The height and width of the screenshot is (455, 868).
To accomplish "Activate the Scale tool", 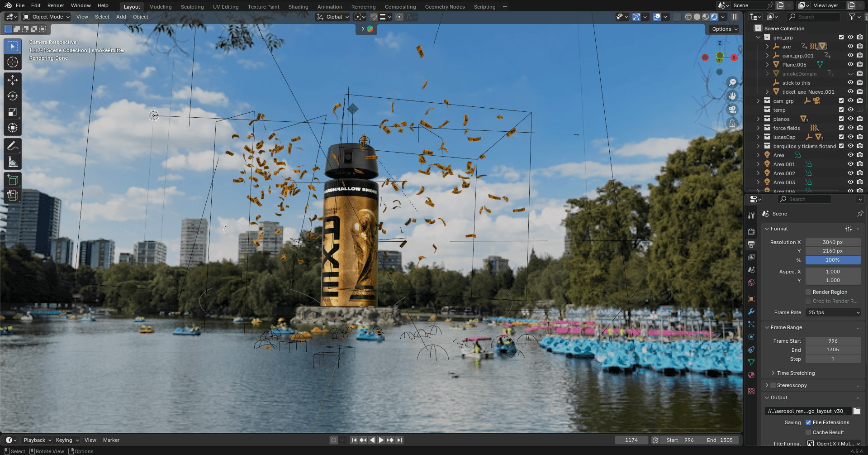I will point(13,112).
